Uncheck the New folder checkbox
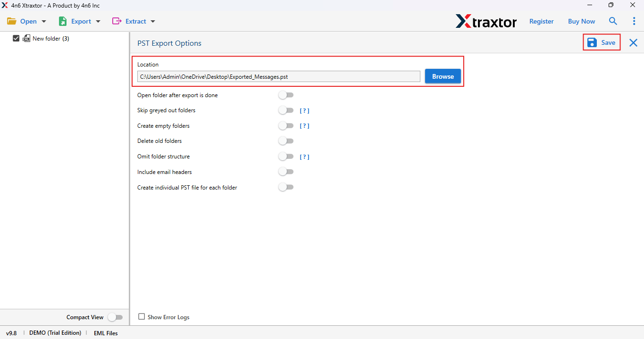Image resolution: width=644 pixels, height=339 pixels. [16, 38]
